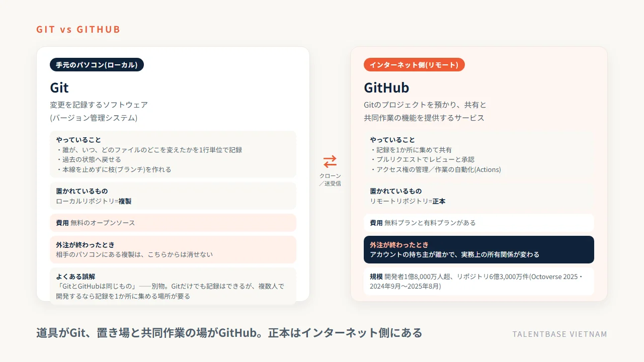The image size is (644, 362).
Task: Click the Git card's 置かれているもの heading
Action: coord(82,191)
